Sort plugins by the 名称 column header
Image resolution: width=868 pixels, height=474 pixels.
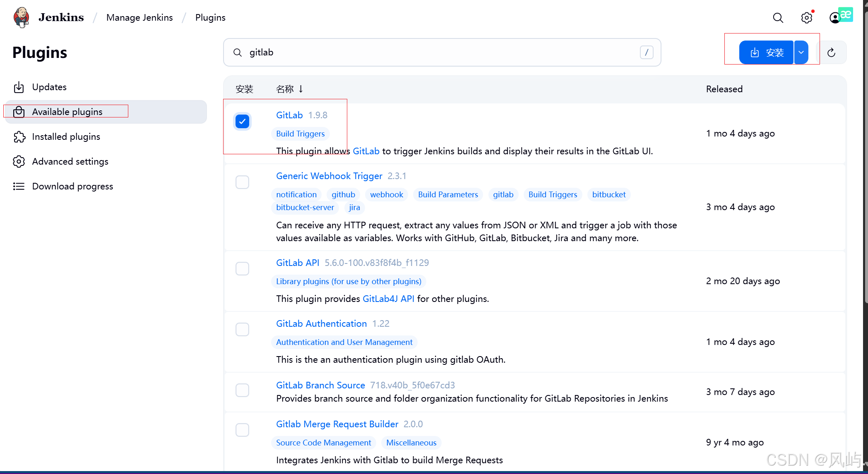(x=285, y=89)
